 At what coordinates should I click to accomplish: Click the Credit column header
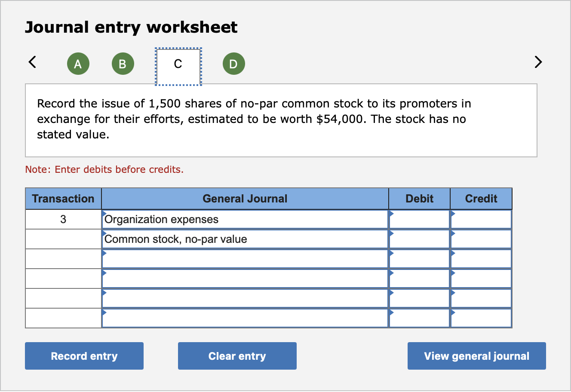tap(481, 199)
